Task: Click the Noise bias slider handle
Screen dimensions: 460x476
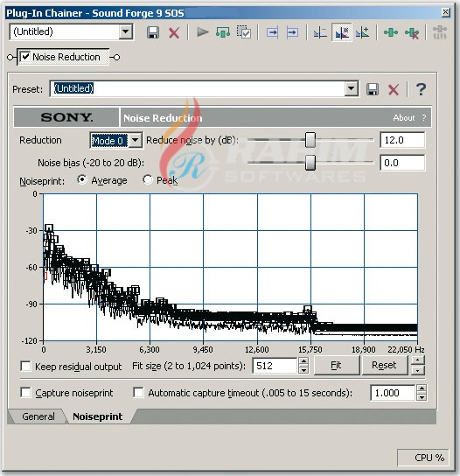Action: 310,163
